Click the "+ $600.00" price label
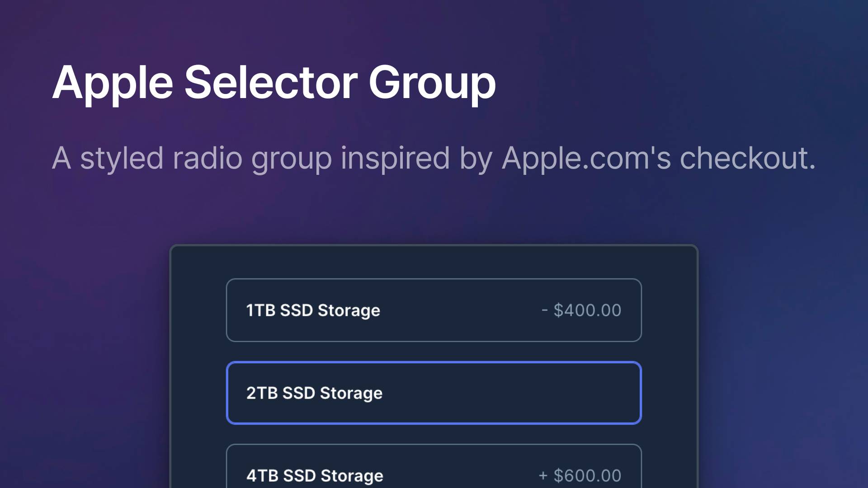868x488 pixels. (580, 476)
